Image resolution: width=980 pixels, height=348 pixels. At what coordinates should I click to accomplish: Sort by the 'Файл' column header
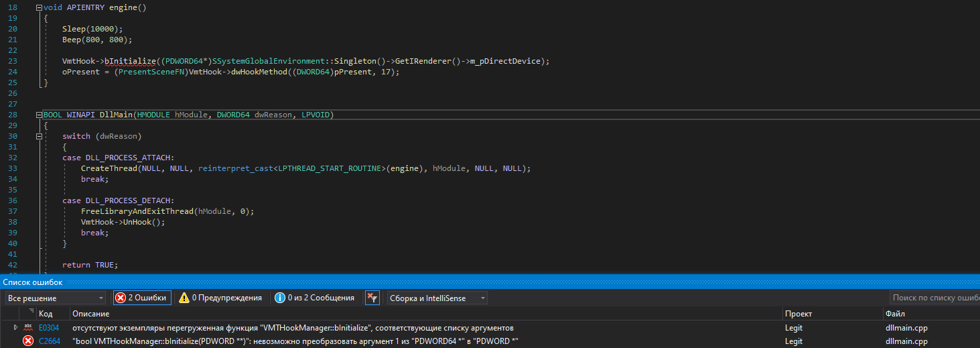[894, 314]
